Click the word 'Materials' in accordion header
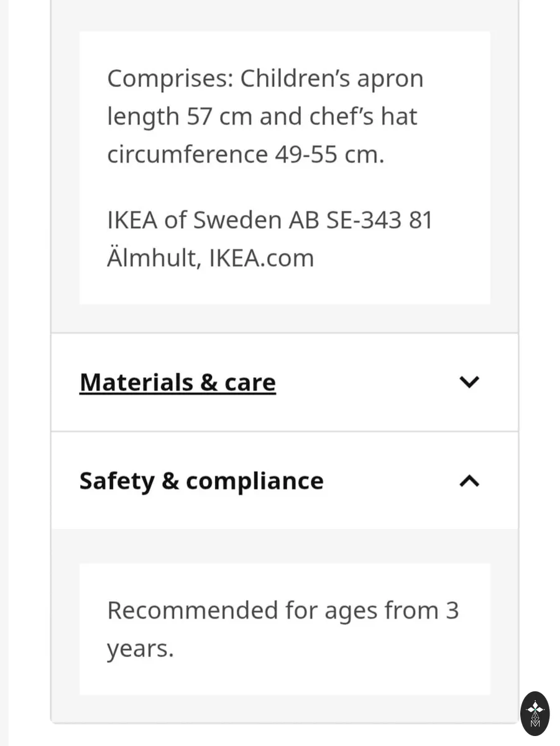This screenshot has height=746, width=560. click(137, 382)
